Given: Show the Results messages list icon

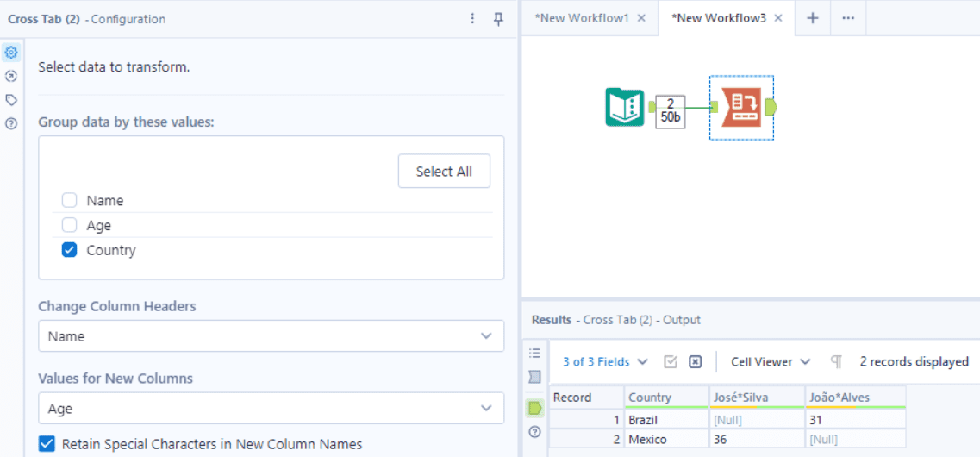Looking at the screenshot, I should coord(534,354).
